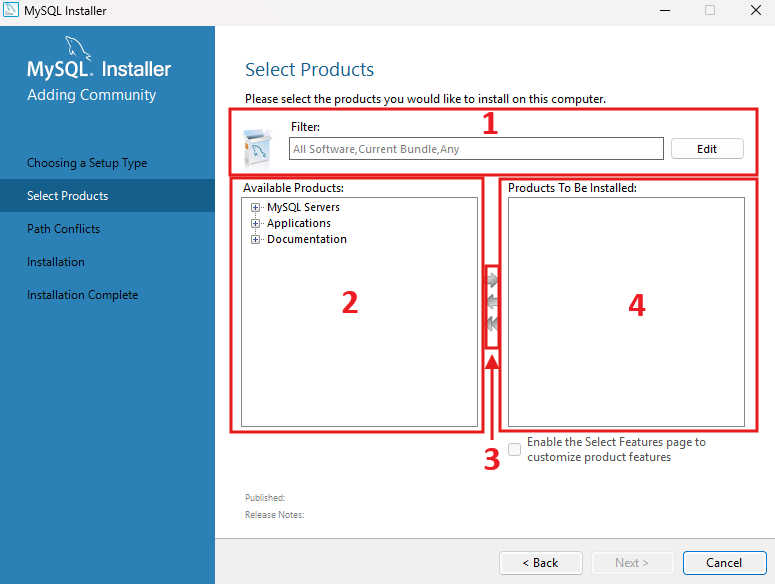
Task: Click the Next button
Action: pos(632,563)
